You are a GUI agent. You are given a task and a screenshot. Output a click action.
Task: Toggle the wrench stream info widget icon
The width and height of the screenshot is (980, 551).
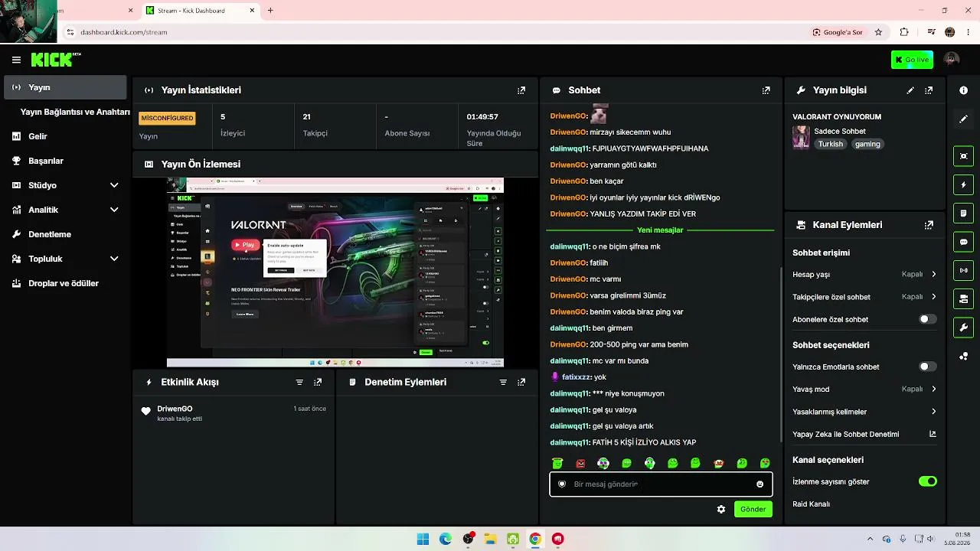[963, 328]
